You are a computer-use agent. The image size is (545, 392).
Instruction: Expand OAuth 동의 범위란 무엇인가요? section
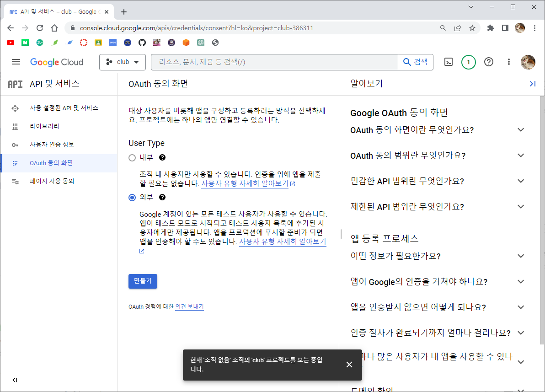click(x=521, y=156)
